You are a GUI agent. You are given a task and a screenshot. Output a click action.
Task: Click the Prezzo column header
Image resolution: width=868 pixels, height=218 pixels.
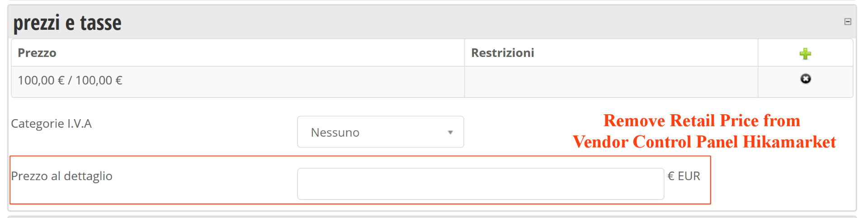coord(37,53)
